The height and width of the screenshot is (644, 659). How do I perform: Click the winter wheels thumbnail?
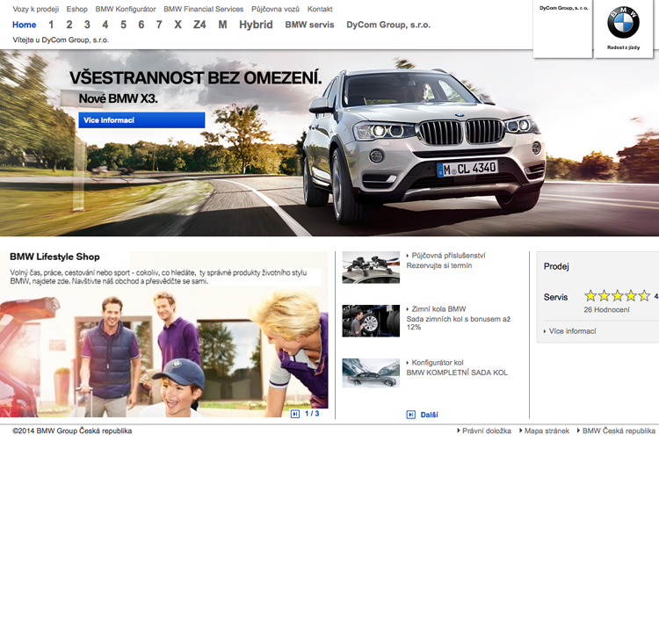(x=371, y=321)
